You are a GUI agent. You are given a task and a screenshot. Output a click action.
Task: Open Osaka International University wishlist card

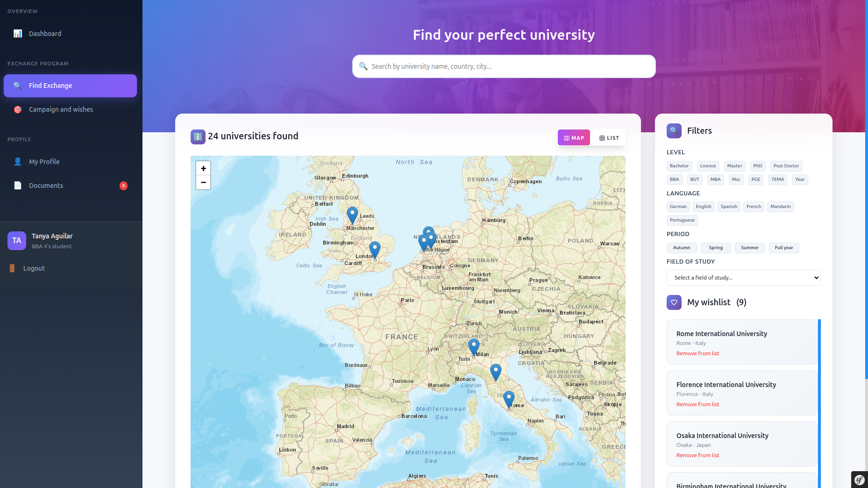pos(742,444)
